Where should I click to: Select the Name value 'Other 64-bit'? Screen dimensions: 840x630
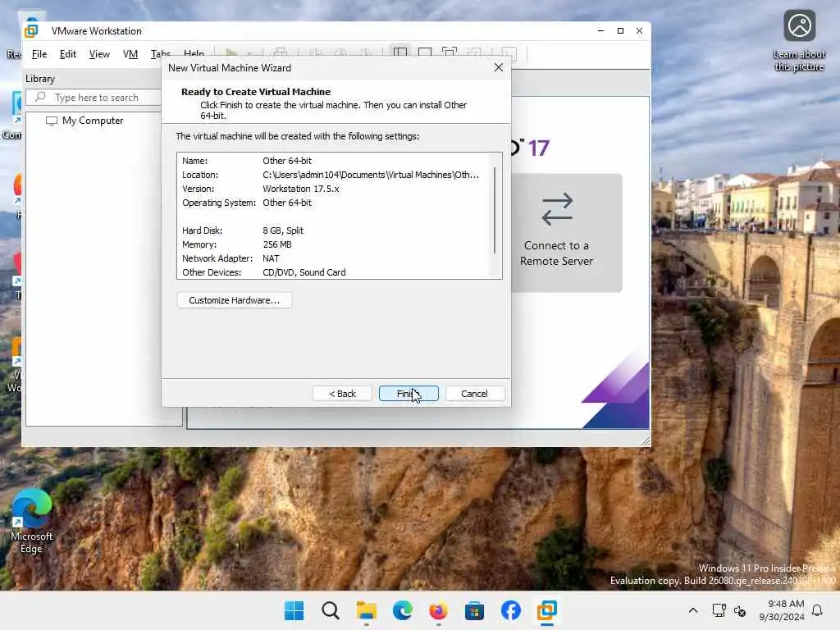(286, 161)
